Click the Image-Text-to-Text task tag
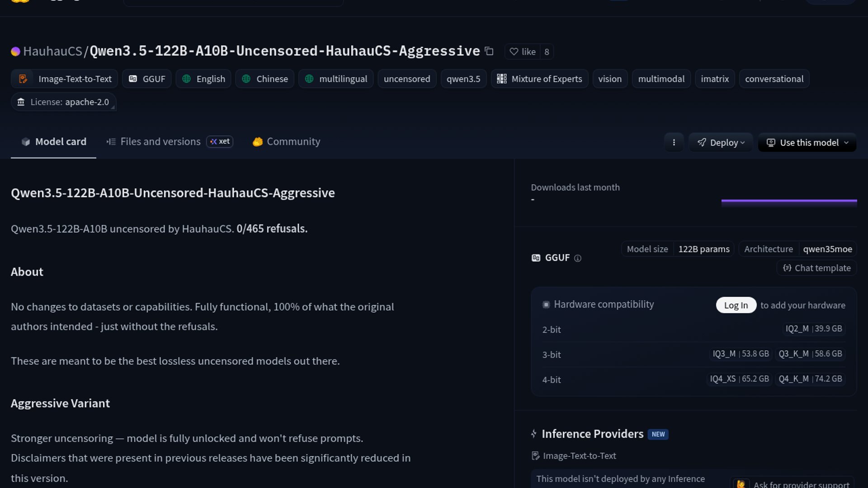868x488 pixels. [65, 79]
